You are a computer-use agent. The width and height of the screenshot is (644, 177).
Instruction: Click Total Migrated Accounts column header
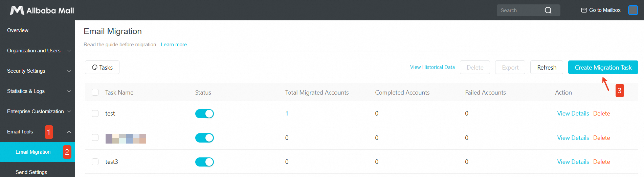(x=317, y=93)
